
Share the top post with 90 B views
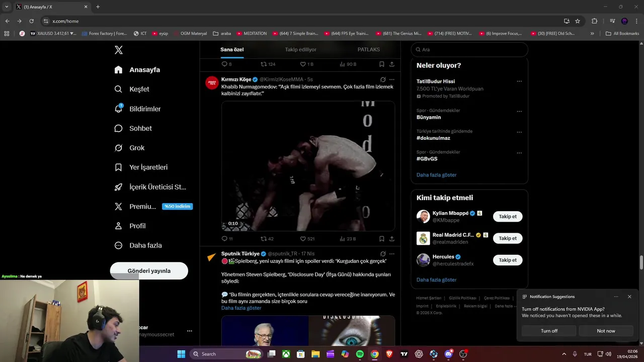tap(392, 64)
